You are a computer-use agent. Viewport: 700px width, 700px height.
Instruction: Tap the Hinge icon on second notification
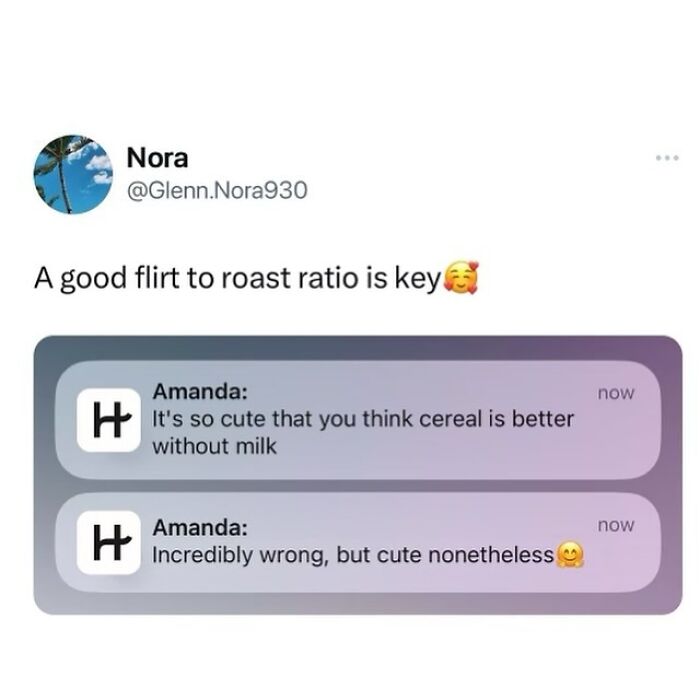pyautogui.click(x=109, y=542)
